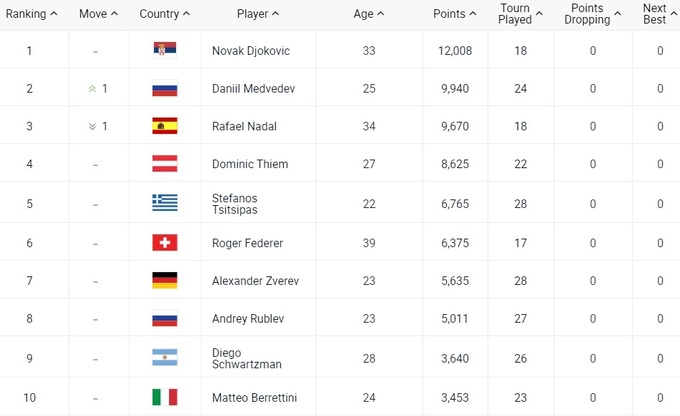Click Switzerland flag by Roger Federer
Viewport: 680px width, 416px height.
point(164,242)
